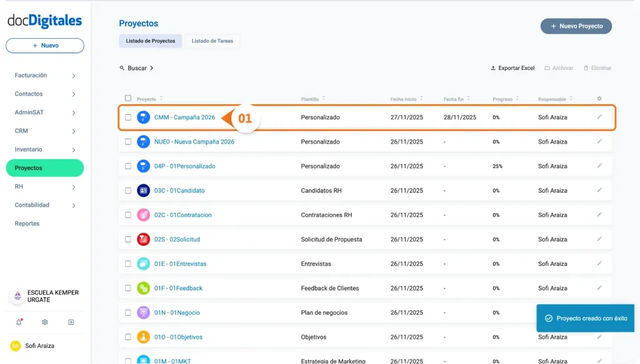
Task: Click the Sofi Araiza profile avatar
Action: click(15, 345)
